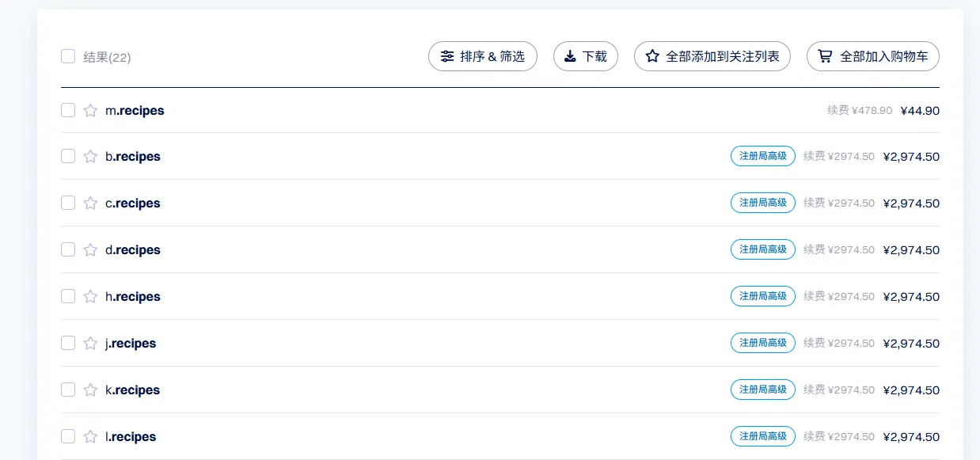Click the m.recipes domain name
The height and width of the screenshot is (460, 980).
pyautogui.click(x=135, y=111)
